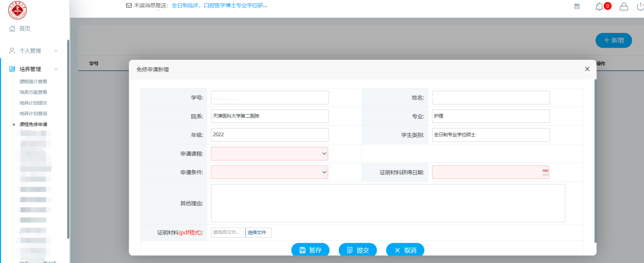Viewport: 644px width, 263px height.
Task: Click the 暂存 save button
Action: pos(310,250)
